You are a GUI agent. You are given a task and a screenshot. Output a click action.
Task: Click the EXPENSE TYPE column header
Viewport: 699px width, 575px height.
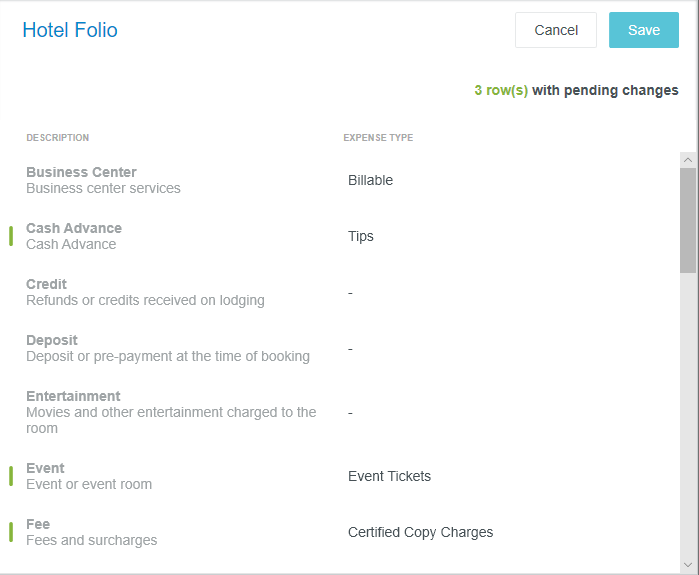[x=378, y=138]
